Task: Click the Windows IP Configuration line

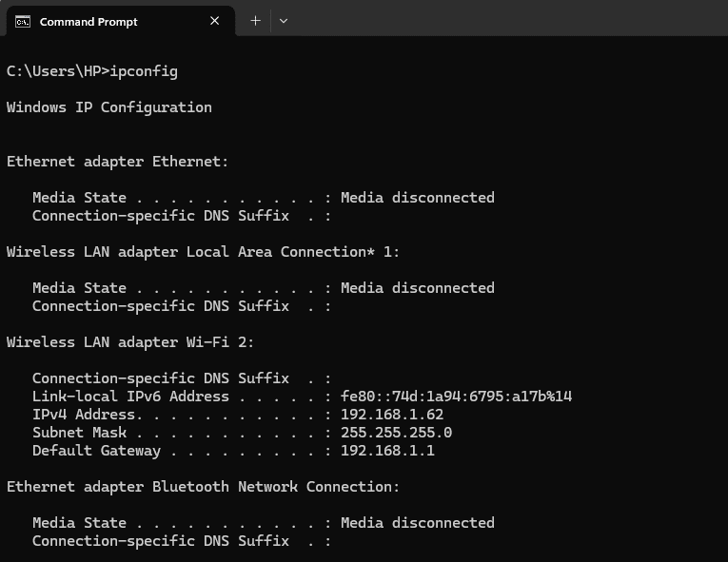Action: click(109, 107)
